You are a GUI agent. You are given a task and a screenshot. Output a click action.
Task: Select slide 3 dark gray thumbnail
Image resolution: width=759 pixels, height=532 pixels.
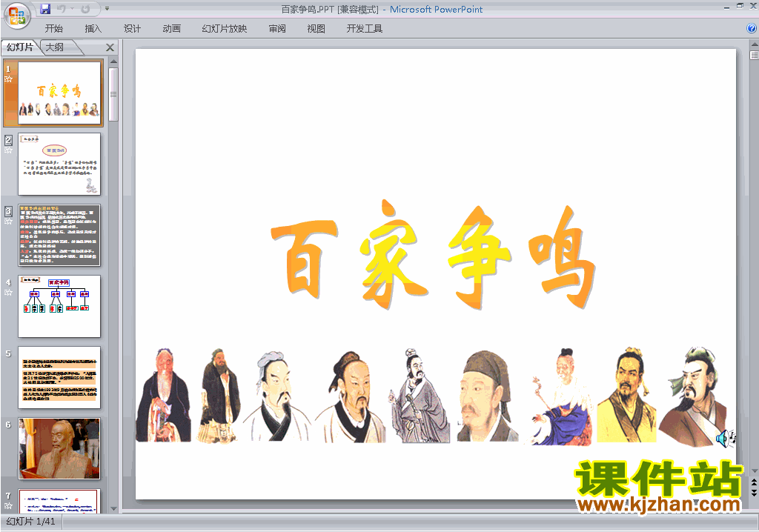59,236
